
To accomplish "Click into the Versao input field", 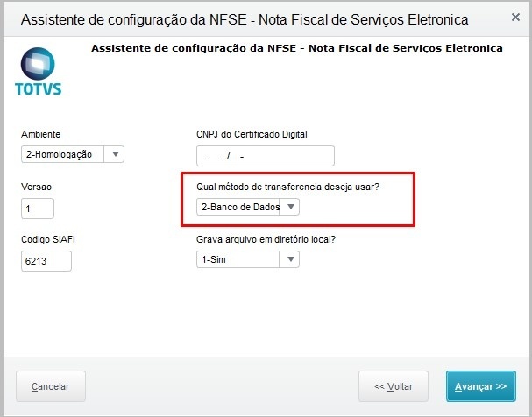I will tap(38, 208).
